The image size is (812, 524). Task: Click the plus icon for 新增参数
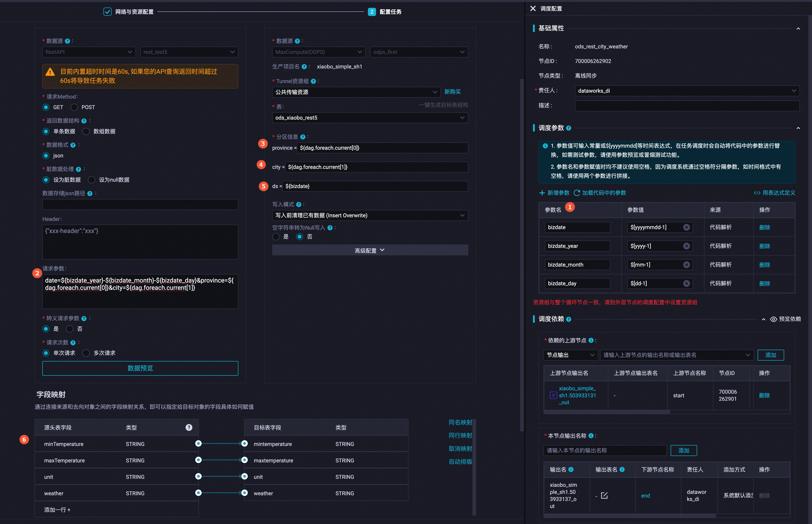coord(542,193)
